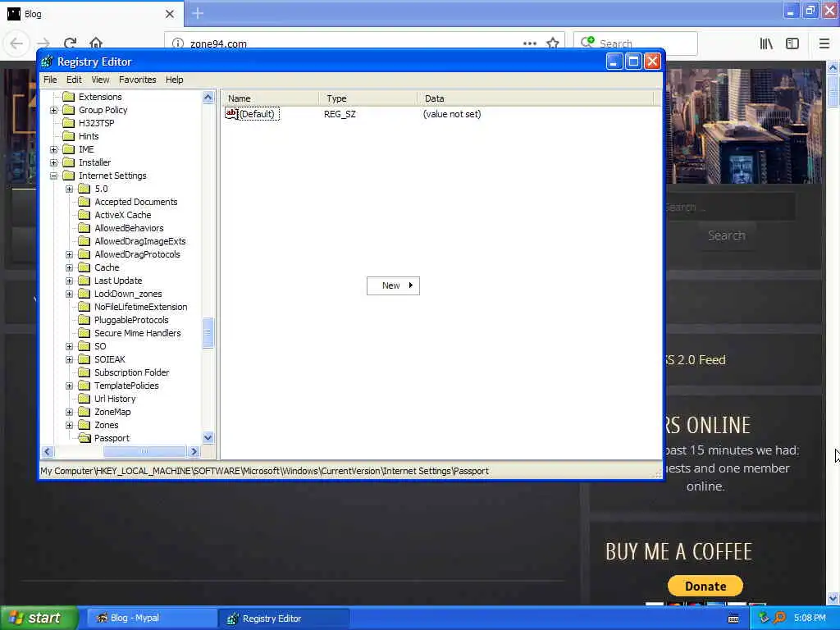
Task: Open the page actions three-dot icon
Action: 530,43
